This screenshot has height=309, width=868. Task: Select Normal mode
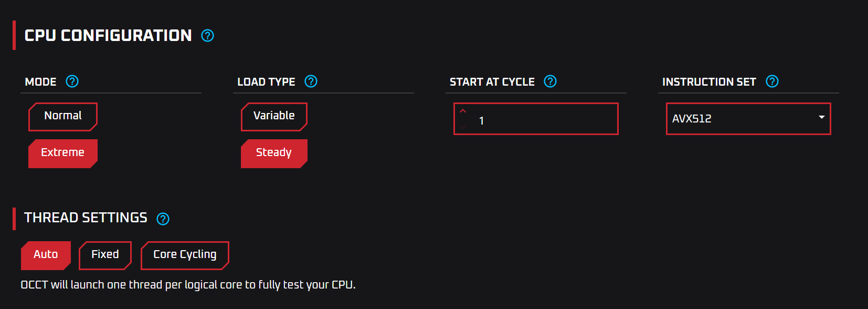[x=63, y=117]
